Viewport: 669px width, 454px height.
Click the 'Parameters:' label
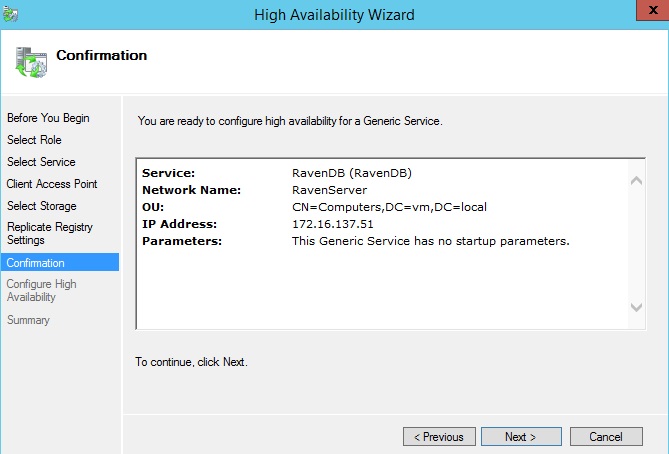182,241
